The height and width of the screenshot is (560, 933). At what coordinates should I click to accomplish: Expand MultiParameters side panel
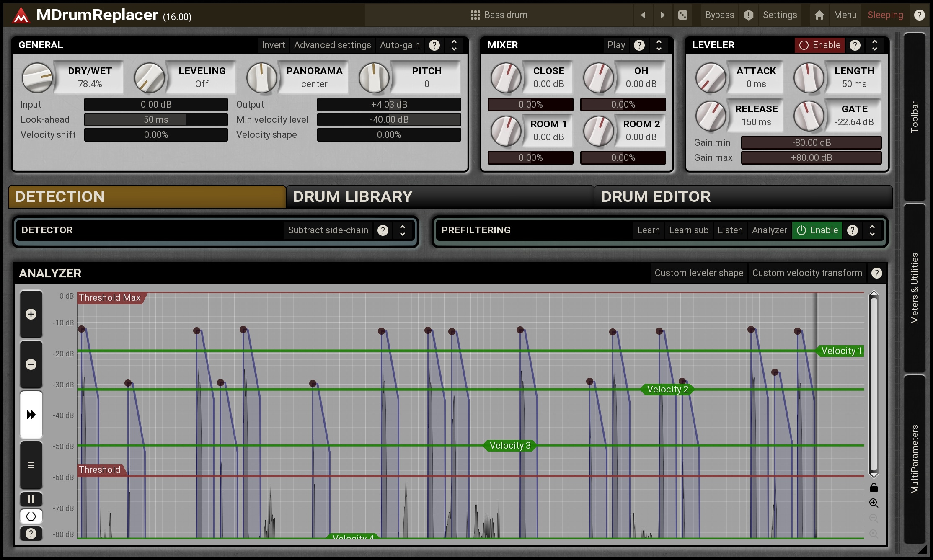click(914, 459)
